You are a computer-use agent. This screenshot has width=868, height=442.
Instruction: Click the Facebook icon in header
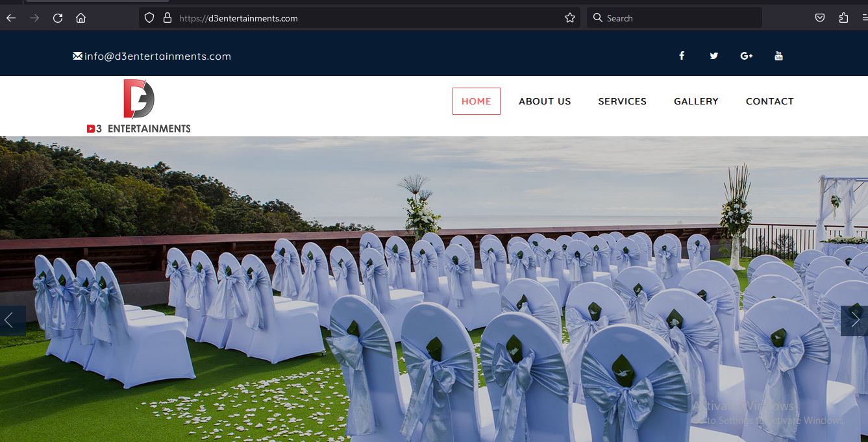[682, 56]
